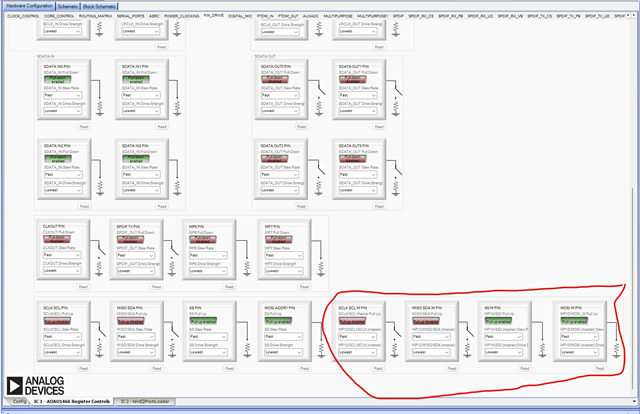Image resolution: width=640 pixels, height=414 pixels.
Task: Disable MOSI M pin pull-up
Action: (x=574, y=321)
